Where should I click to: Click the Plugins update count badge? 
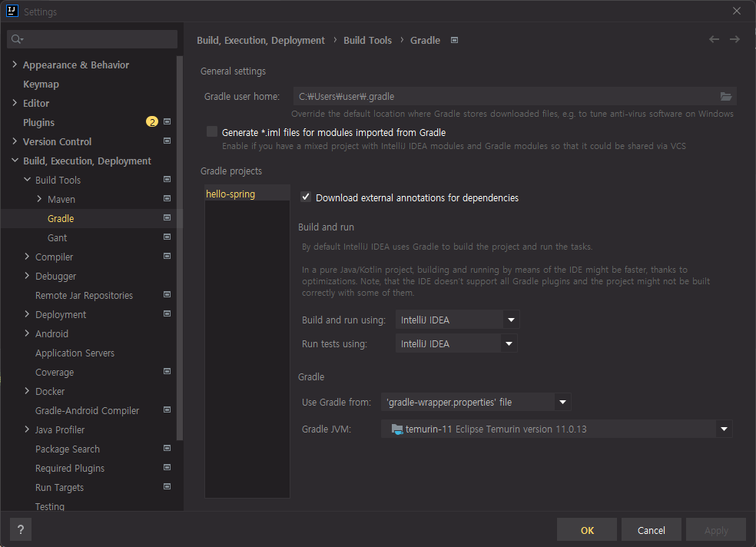152,122
